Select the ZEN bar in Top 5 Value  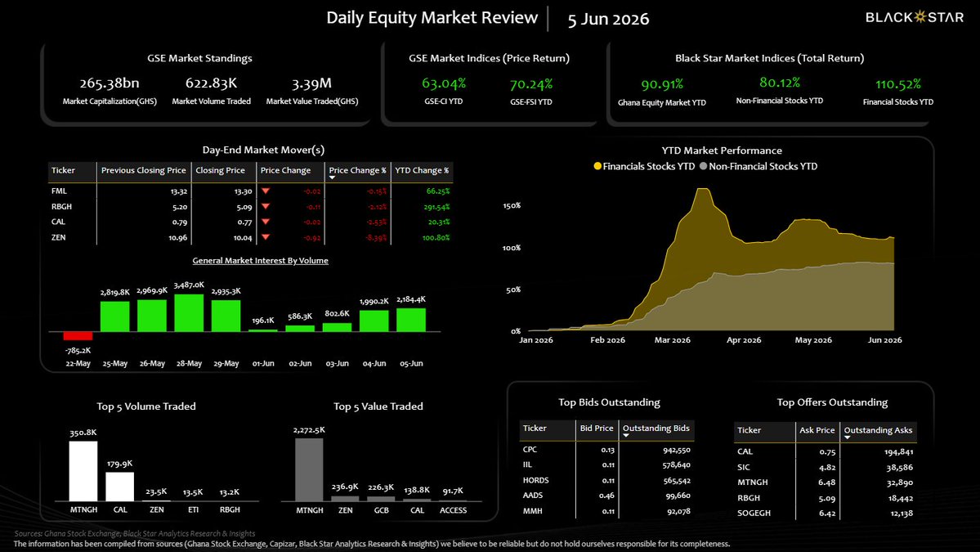tap(345, 498)
